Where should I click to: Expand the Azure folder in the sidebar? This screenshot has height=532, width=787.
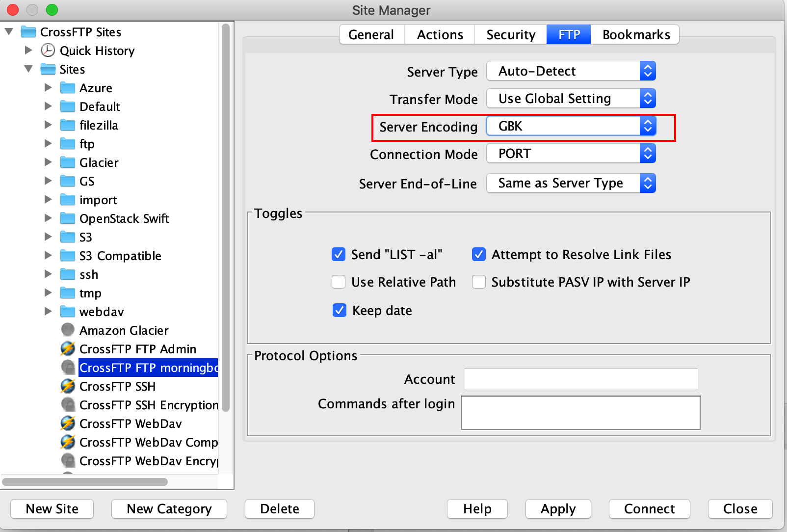point(48,87)
